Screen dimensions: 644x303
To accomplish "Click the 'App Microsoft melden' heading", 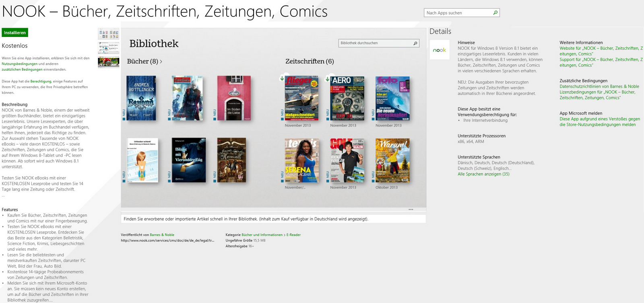I will coord(581,113).
